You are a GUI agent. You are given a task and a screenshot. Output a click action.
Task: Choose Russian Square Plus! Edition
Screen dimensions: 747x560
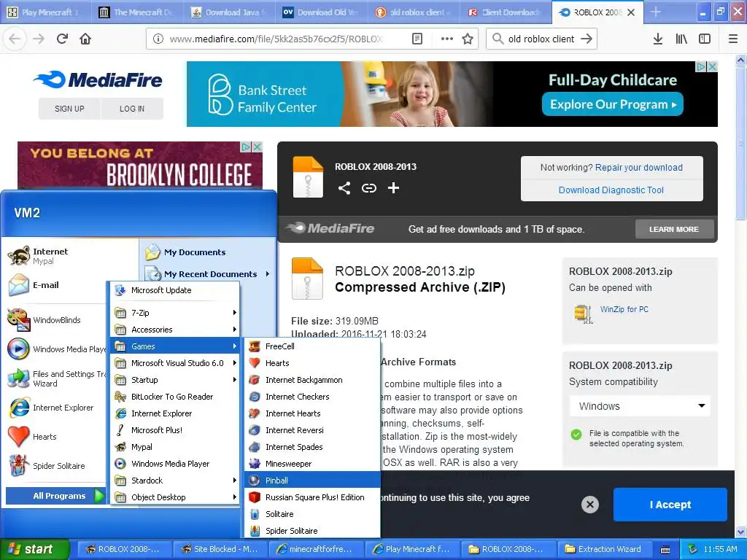(x=312, y=497)
